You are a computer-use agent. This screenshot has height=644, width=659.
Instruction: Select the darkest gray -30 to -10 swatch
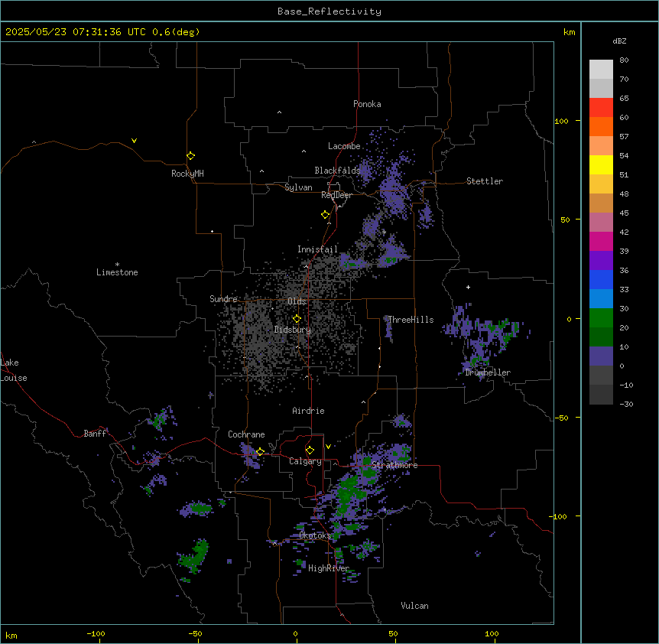coord(601,395)
